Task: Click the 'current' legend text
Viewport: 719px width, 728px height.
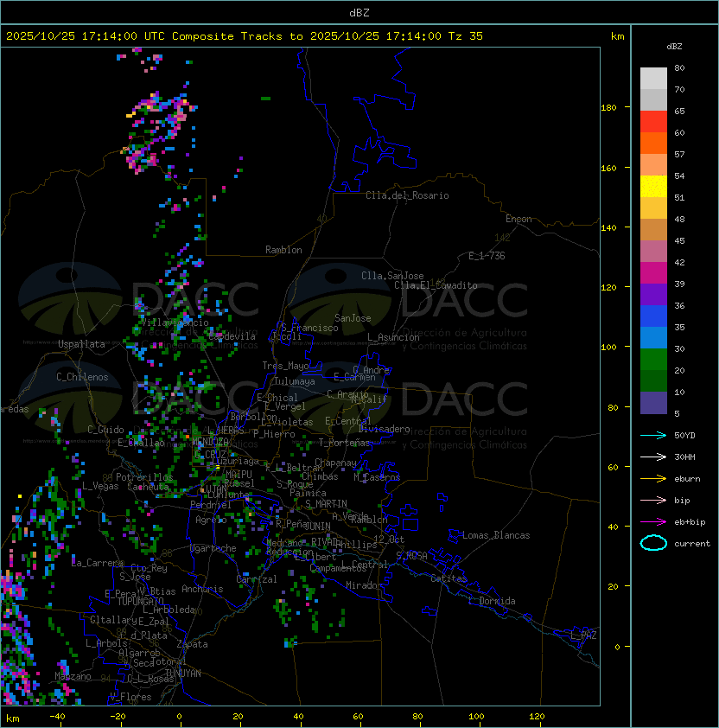Action: (x=692, y=544)
